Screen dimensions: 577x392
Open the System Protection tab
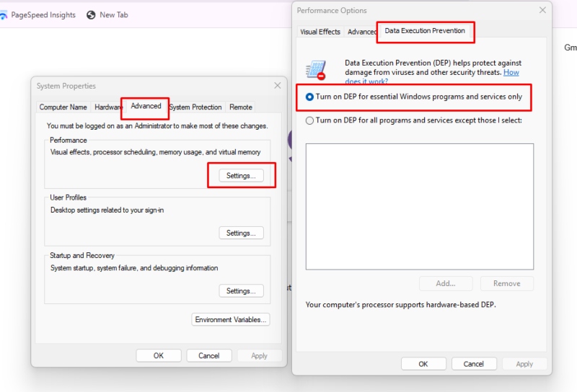coord(195,107)
